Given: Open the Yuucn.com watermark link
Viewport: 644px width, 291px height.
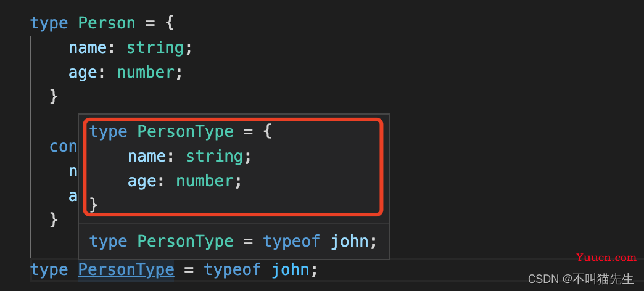Looking at the screenshot, I should [x=606, y=258].
